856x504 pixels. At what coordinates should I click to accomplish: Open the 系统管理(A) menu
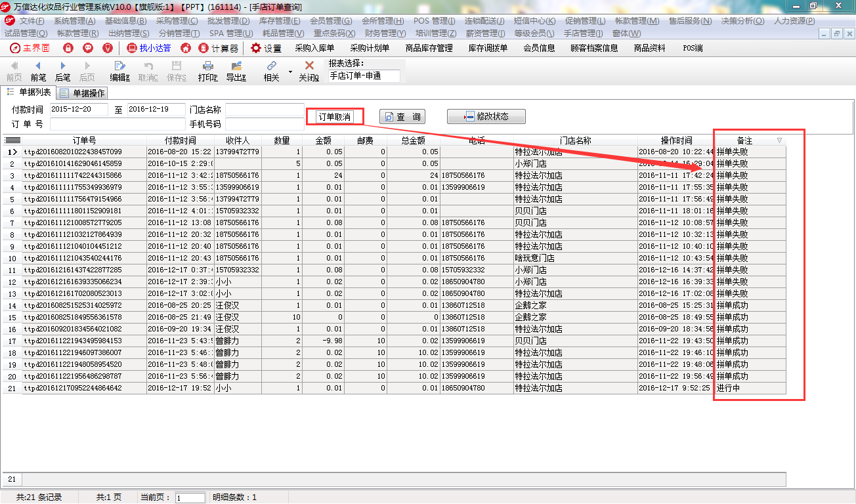[75, 21]
